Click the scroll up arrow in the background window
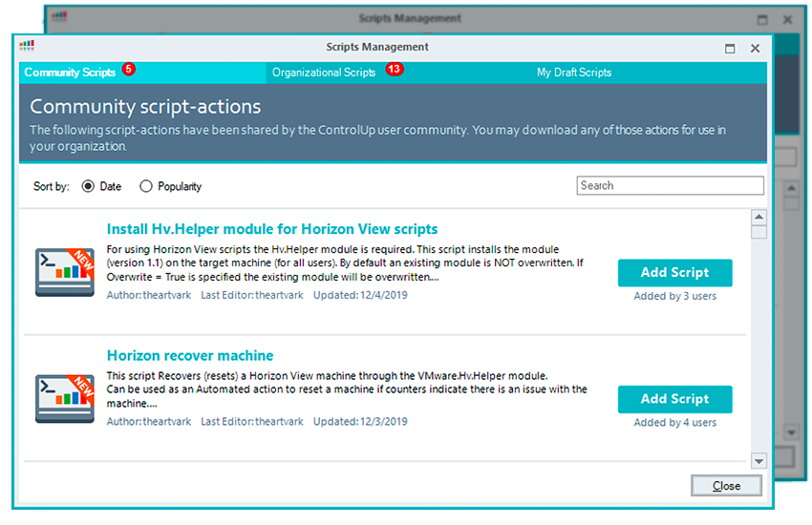Image resolution: width=812 pixels, height=525 pixels. click(791, 188)
